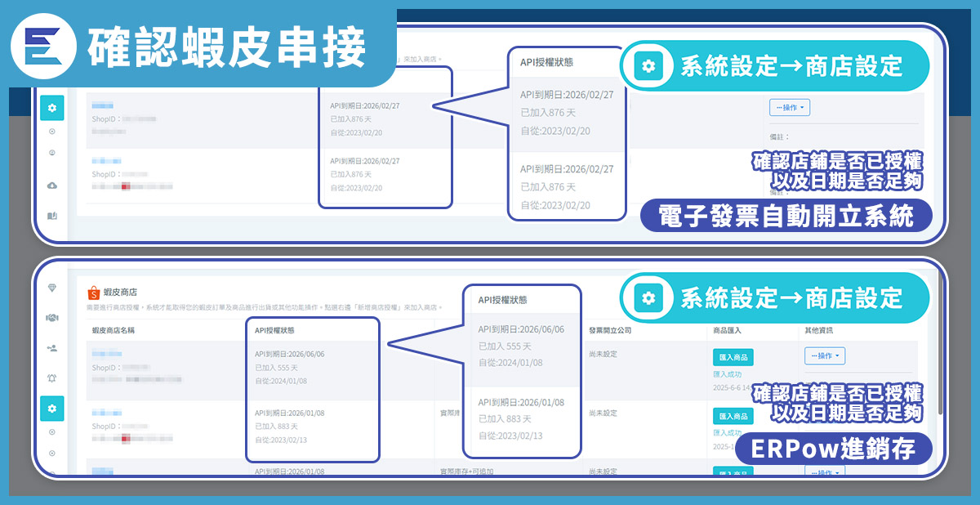Click the cloud download icon in the upper sidebar
This screenshot has width=980, height=505.
[x=52, y=185]
